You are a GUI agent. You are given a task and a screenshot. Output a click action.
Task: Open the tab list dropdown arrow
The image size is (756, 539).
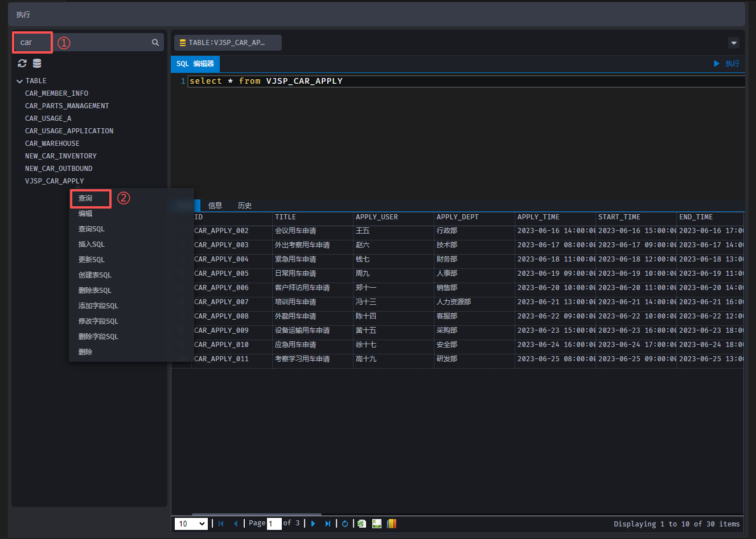click(x=734, y=43)
